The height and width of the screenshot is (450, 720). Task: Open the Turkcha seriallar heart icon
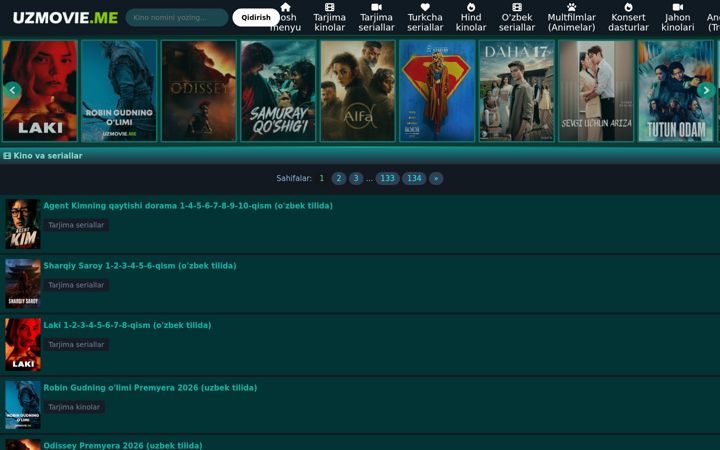click(x=425, y=7)
